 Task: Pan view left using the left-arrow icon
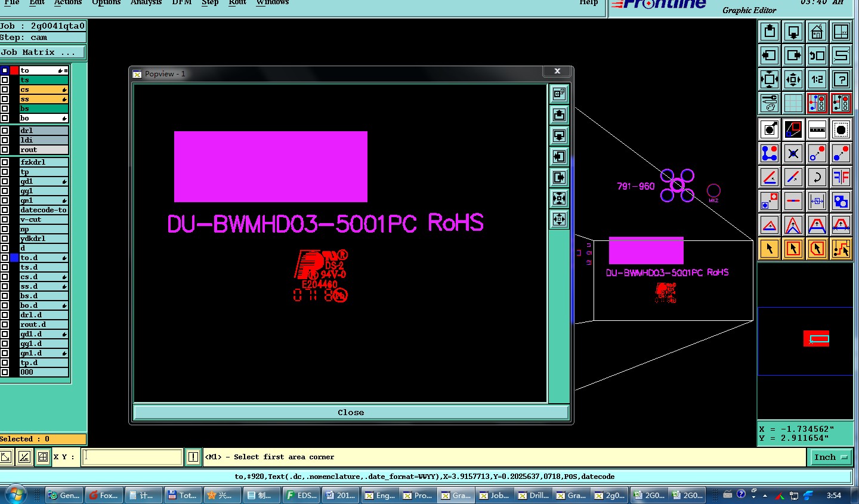point(770,55)
